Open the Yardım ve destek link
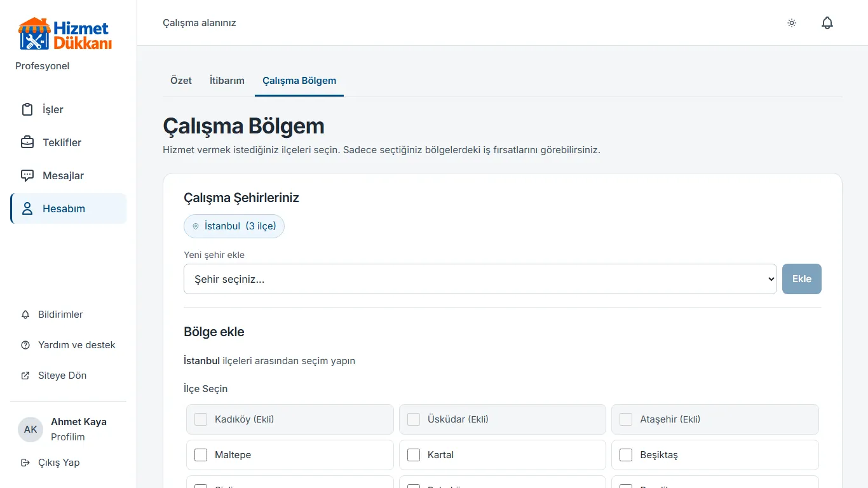 pyautogui.click(x=69, y=345)
